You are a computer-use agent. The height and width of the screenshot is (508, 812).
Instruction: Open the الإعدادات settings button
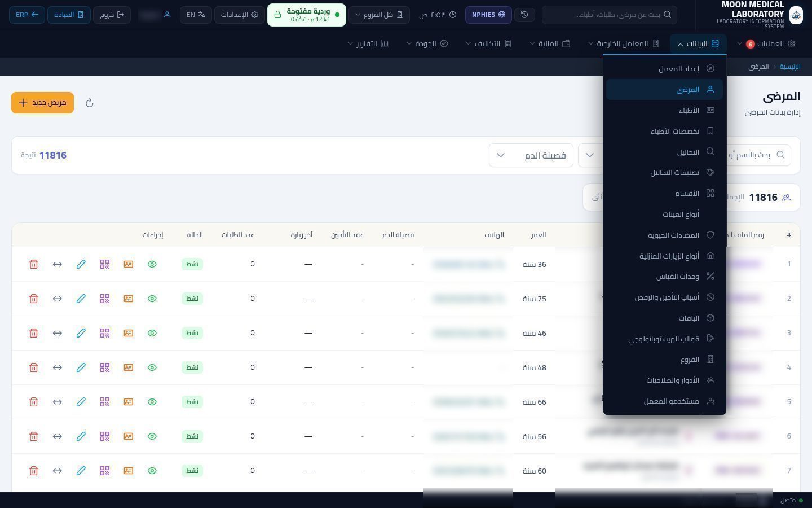click(x=240, y=15)
